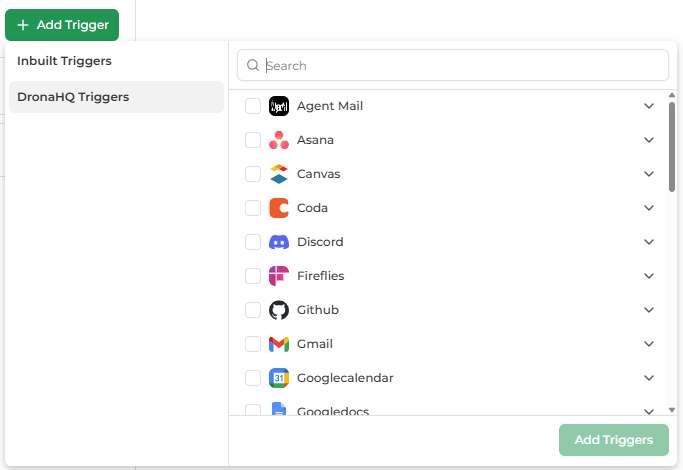The height and width of the screenshot is (470, 683).
Task: Expand the Canvas row chevron
Action: [649, 174]
